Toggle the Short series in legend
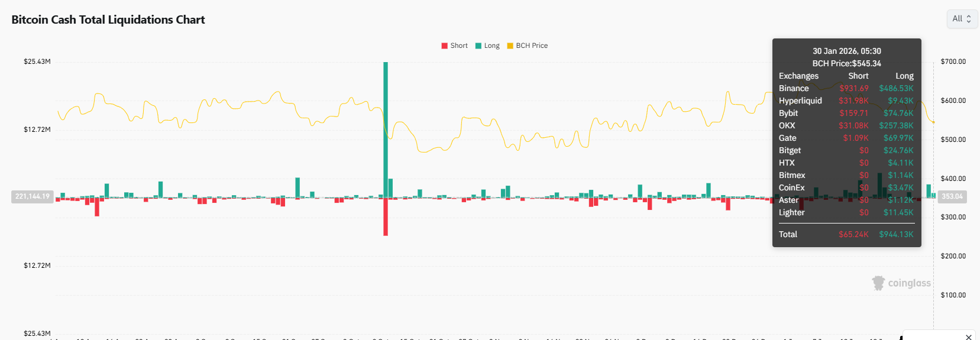980x340 pixels. click(454, 46)
